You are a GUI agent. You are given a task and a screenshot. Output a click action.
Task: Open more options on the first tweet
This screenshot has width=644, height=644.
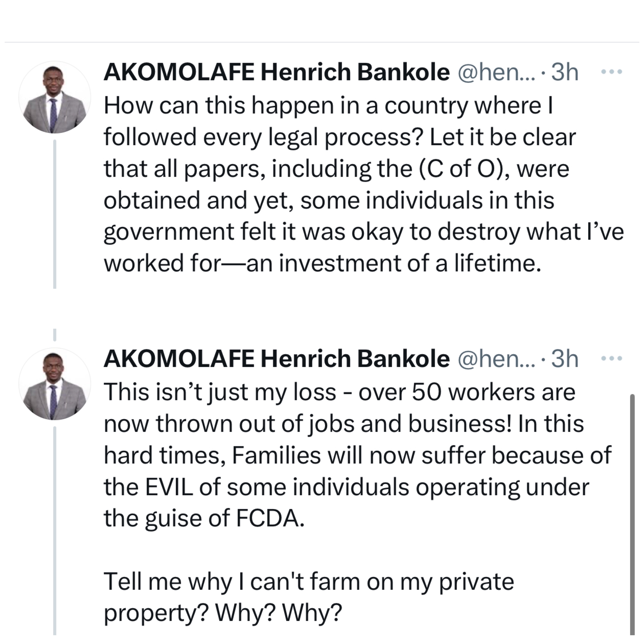[x=611, y=72]
